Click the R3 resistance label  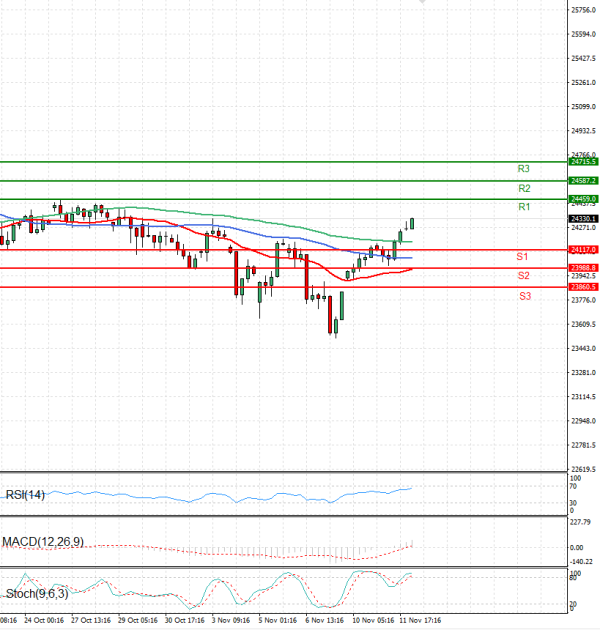[x=523, y=169]
